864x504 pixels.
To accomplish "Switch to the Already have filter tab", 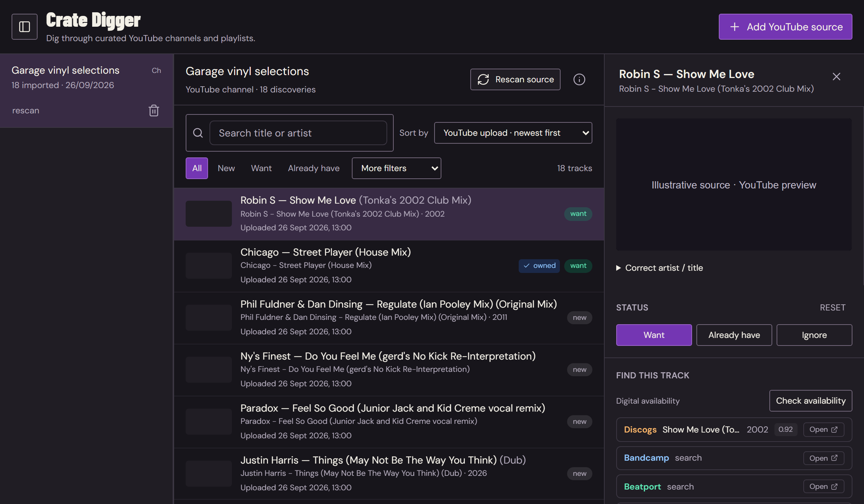I will click(x=314, y=168).
